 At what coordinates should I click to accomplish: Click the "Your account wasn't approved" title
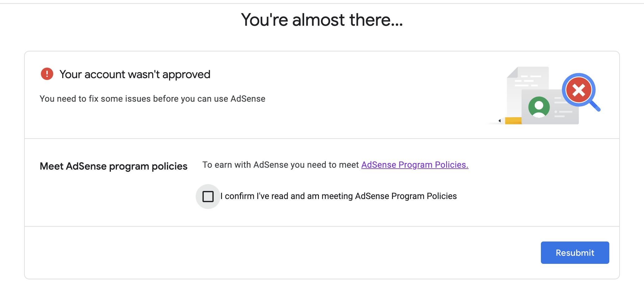click(x=135, y=74)
